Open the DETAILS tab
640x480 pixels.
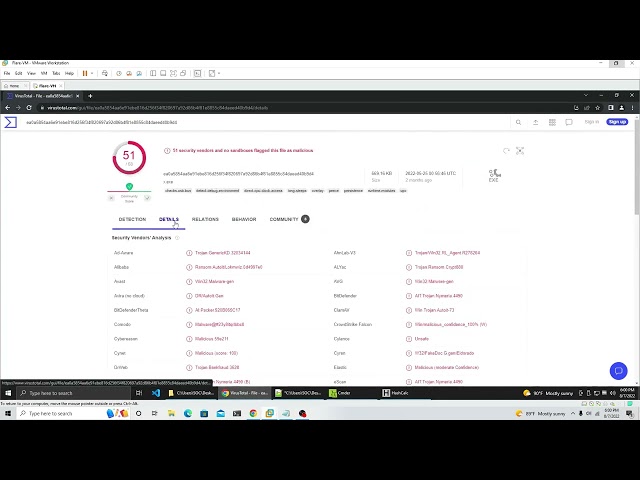coord(169,219)
